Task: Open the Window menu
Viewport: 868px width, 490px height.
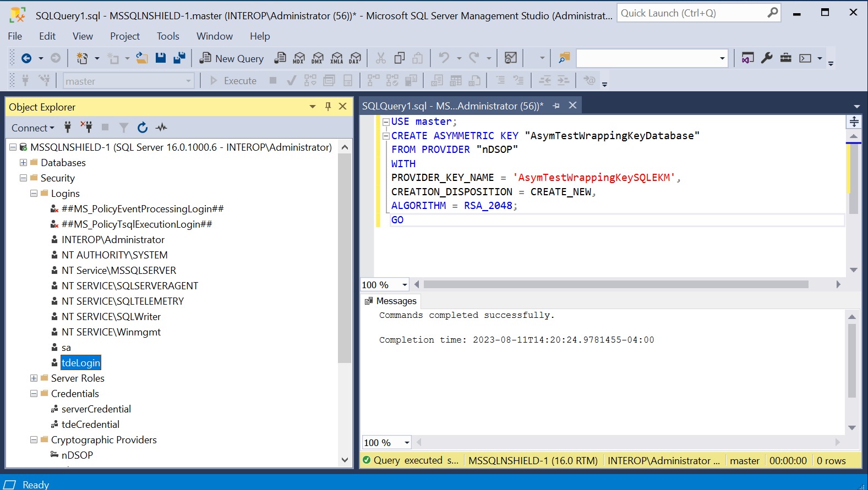Action: point(215,36)
